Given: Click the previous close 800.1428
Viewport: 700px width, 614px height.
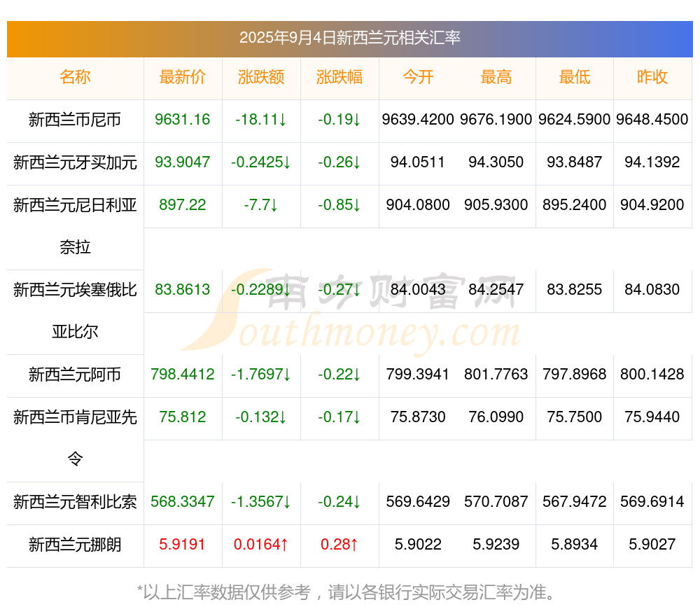Looking at the screenshot, I should pos(652,374).
